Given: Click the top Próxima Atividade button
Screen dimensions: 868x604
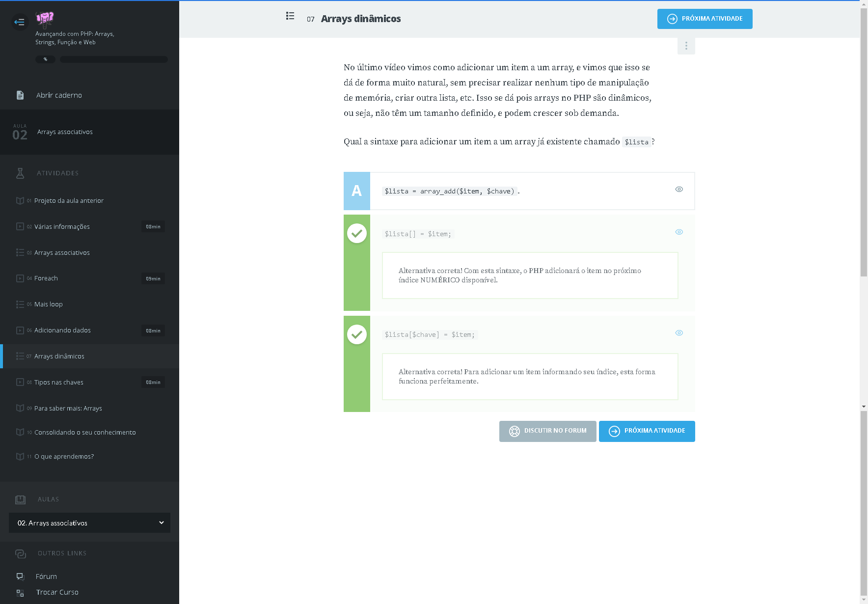Looking at the screenshot, I should coord(705,19).
